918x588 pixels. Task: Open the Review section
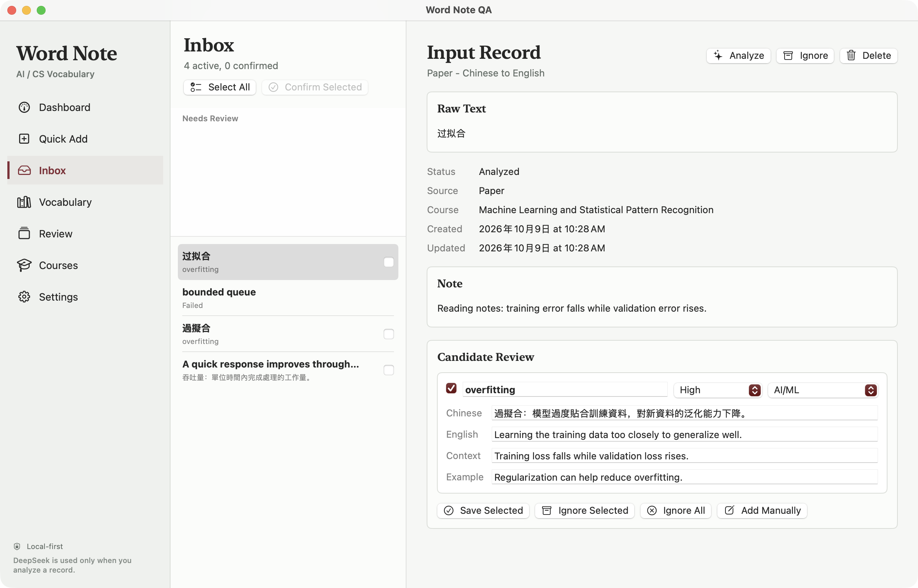[85, 234]
